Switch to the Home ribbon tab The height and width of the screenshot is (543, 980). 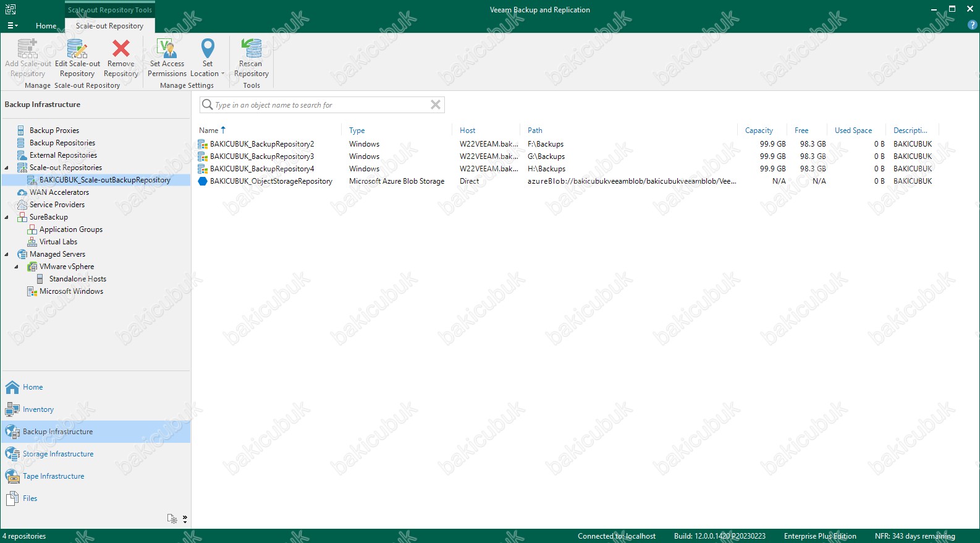[46, 25]
